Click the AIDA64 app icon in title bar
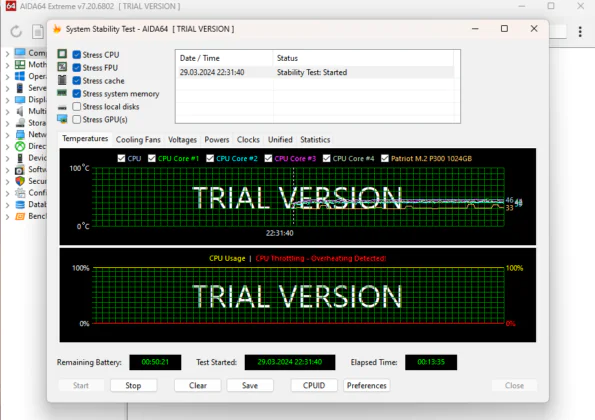This screenshot has width=595, height=420. [10, 6]
